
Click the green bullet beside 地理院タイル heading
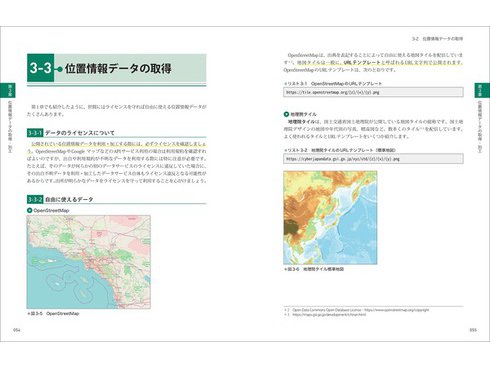coord(286,114)
